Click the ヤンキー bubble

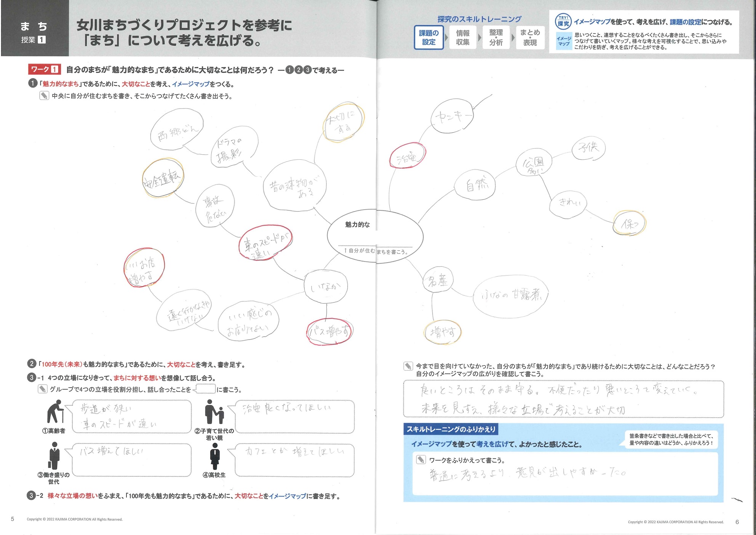[x=452, y=115]
